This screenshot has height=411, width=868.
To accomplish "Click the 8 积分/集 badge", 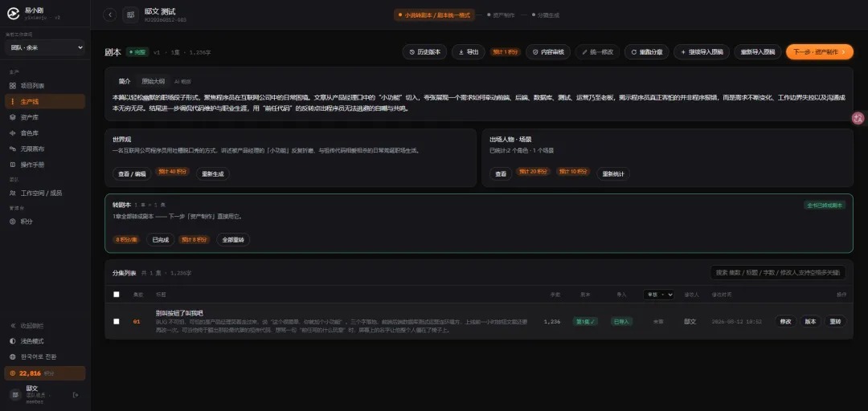I will click(127, 240).
